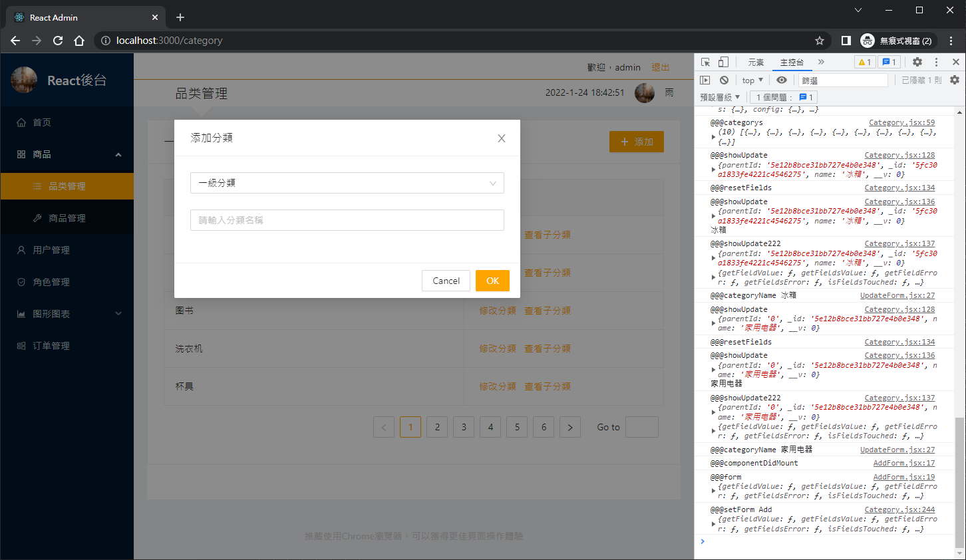Expand the @@@setForm Add object entry
966x560 pixels.
[x=713, y=524]
